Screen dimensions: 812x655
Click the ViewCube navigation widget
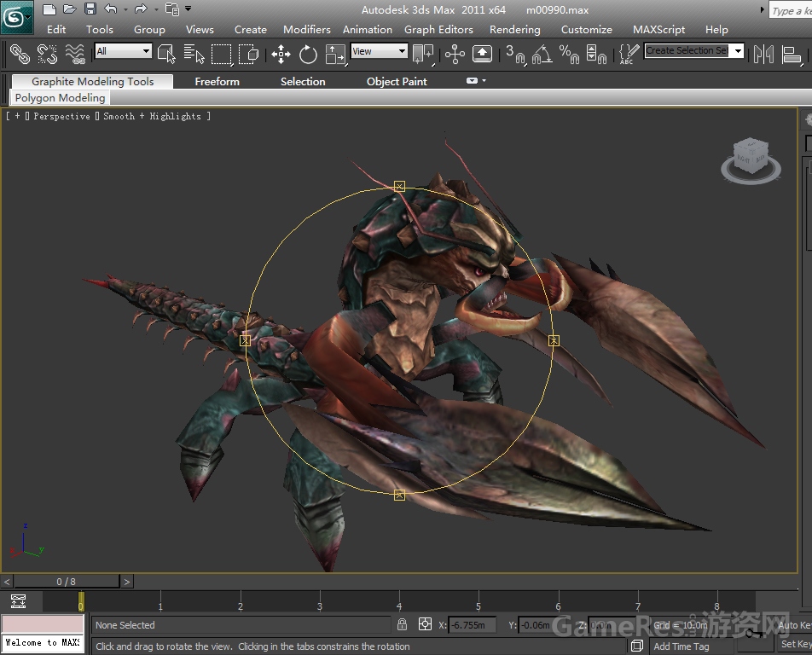point(751,160)
